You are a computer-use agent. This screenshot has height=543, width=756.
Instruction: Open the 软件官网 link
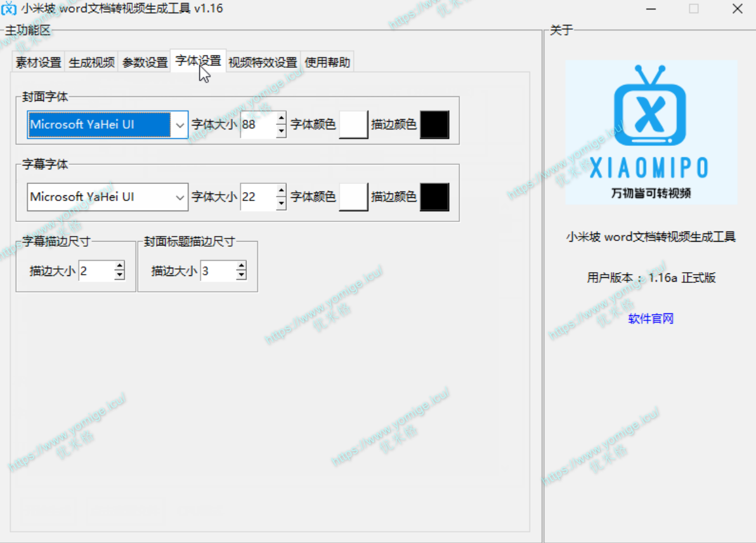(651, 318)
